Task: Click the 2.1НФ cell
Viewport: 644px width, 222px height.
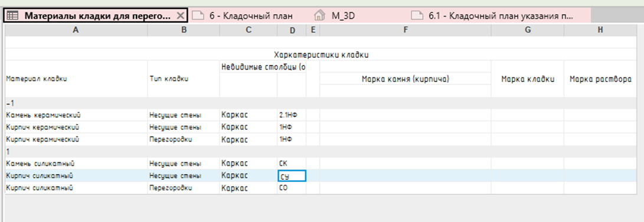Action: (292, 115)
